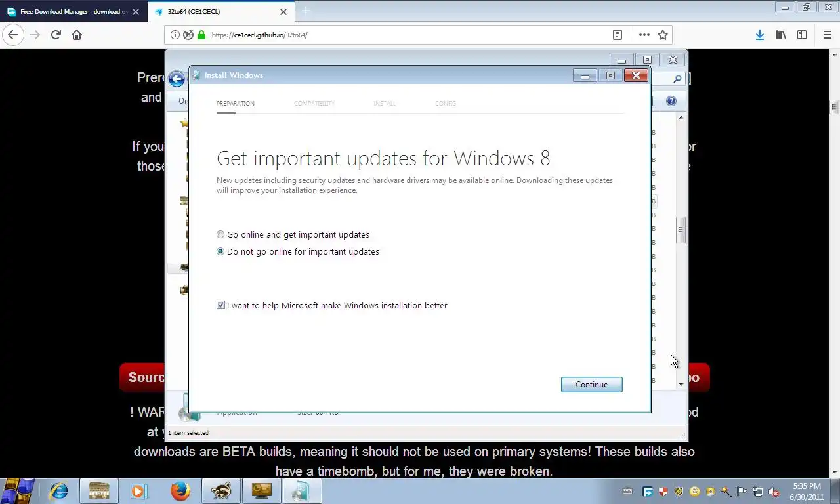Go back in Firefox

(13, 35)
